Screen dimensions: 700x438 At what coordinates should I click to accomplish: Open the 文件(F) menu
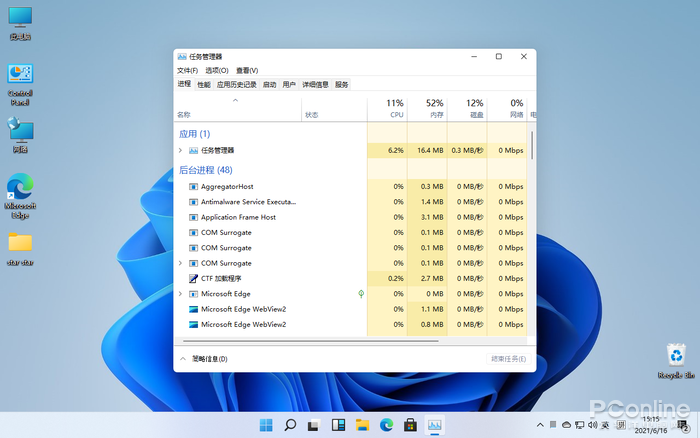187,71
